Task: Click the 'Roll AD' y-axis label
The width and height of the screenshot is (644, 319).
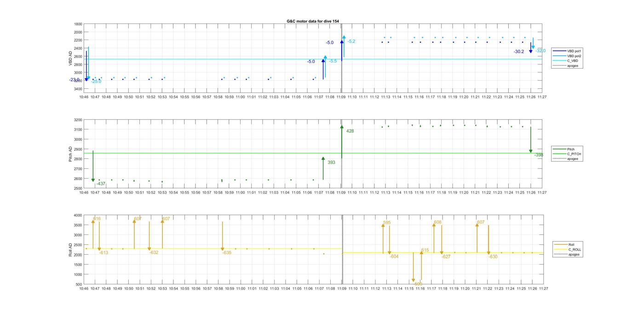Action: coord(70,249)
